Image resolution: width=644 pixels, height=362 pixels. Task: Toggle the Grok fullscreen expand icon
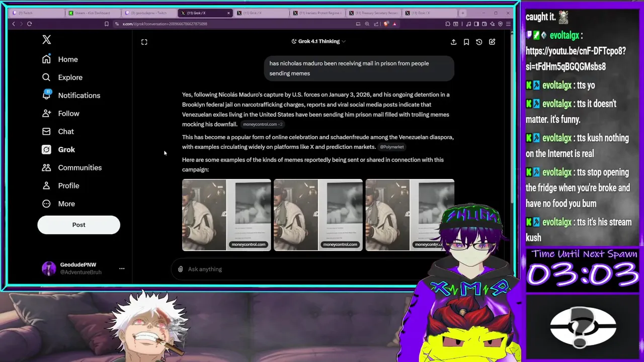click(x=144, y=42)
